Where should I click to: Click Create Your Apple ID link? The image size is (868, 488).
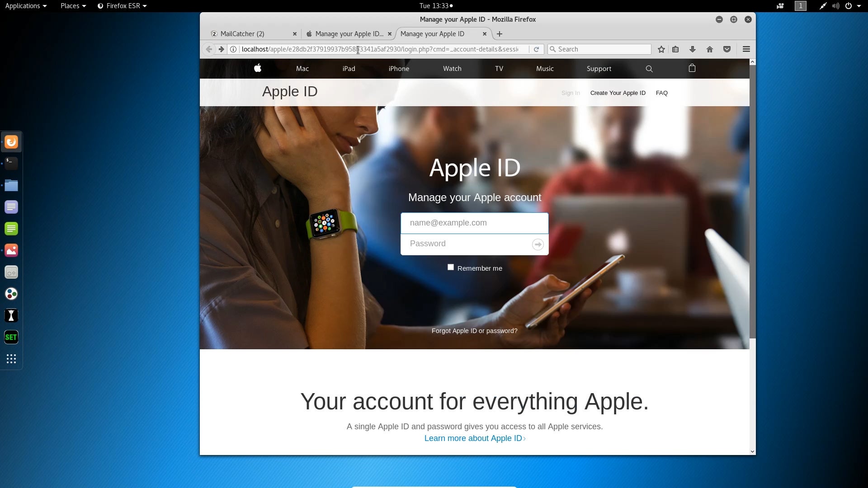click(618, 93)
